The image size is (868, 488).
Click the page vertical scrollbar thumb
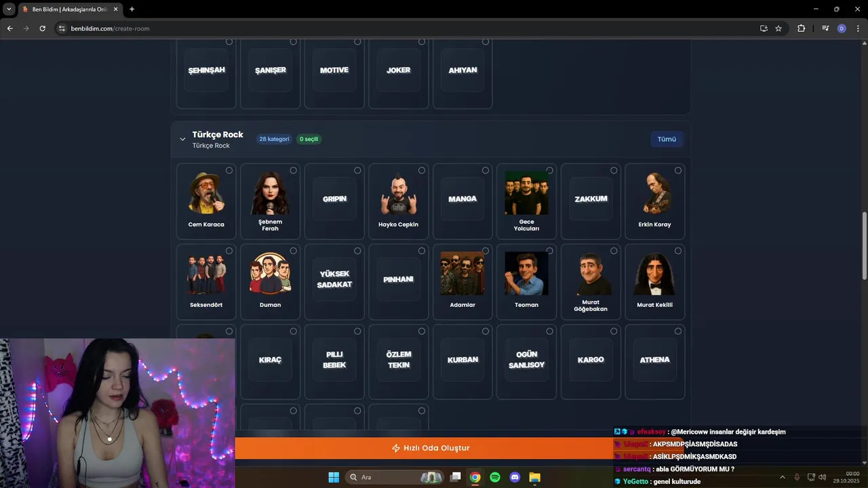click(x=864, y=245)
